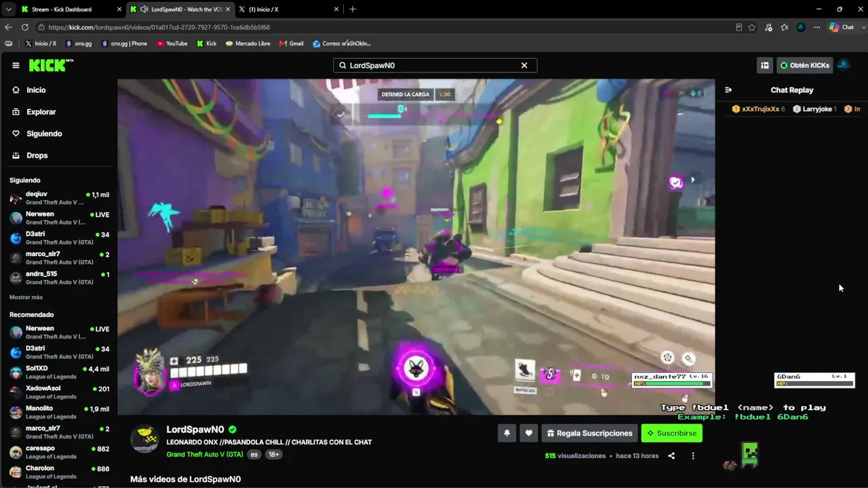868x488 pixels.
Task: Click xXxTrujixXx in the chat gift leaderboard
Action: click(x=759, y=109)
